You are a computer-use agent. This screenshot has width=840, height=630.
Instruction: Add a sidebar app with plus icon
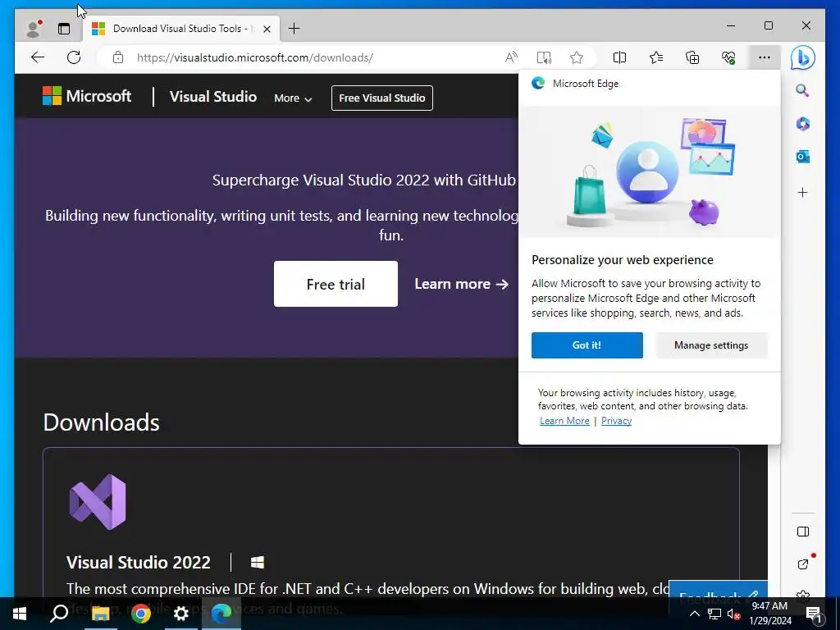point(802,192)
